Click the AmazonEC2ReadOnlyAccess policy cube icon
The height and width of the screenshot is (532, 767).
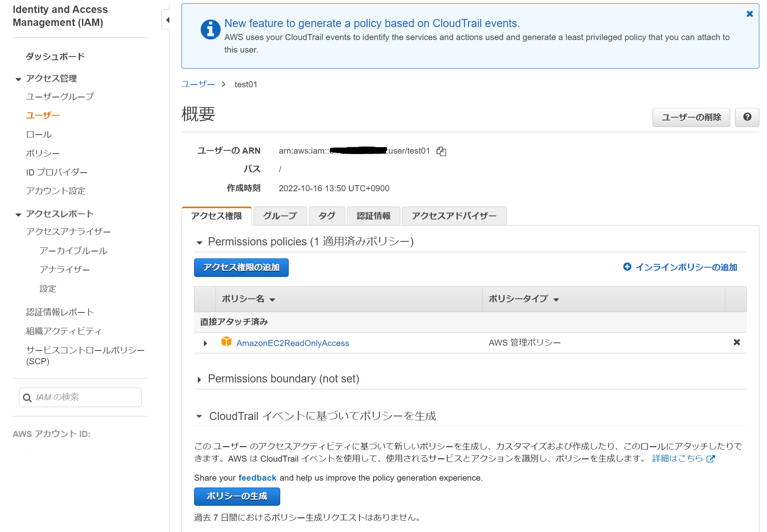coord(226,342)
